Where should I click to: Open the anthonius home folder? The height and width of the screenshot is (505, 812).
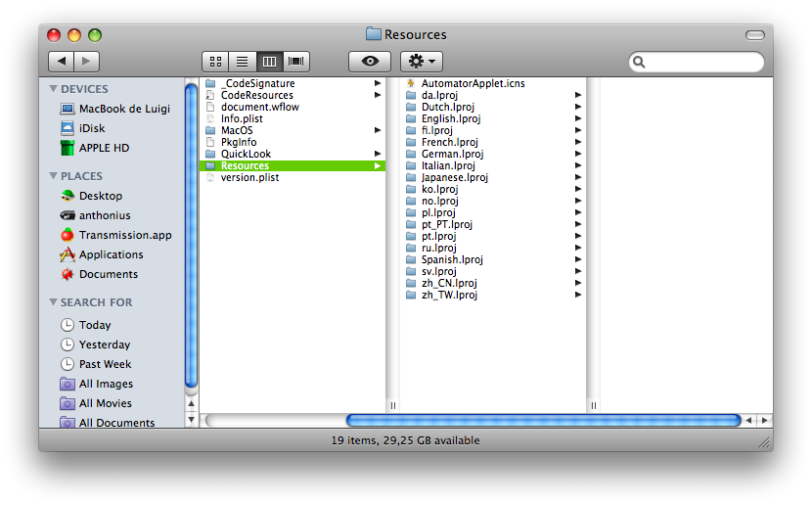point(95,215)
